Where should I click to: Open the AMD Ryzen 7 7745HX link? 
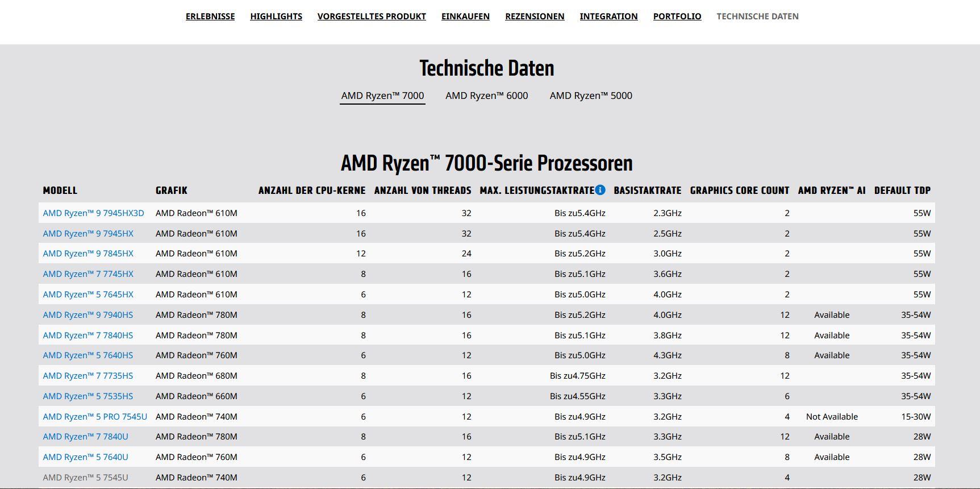88,274
